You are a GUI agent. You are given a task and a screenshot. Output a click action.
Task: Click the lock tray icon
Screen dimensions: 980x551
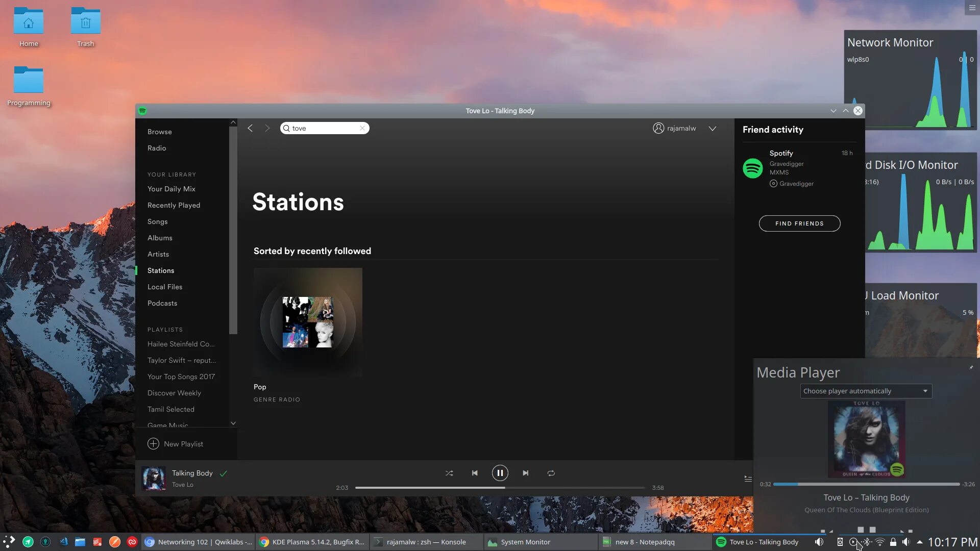click(893, 542)
